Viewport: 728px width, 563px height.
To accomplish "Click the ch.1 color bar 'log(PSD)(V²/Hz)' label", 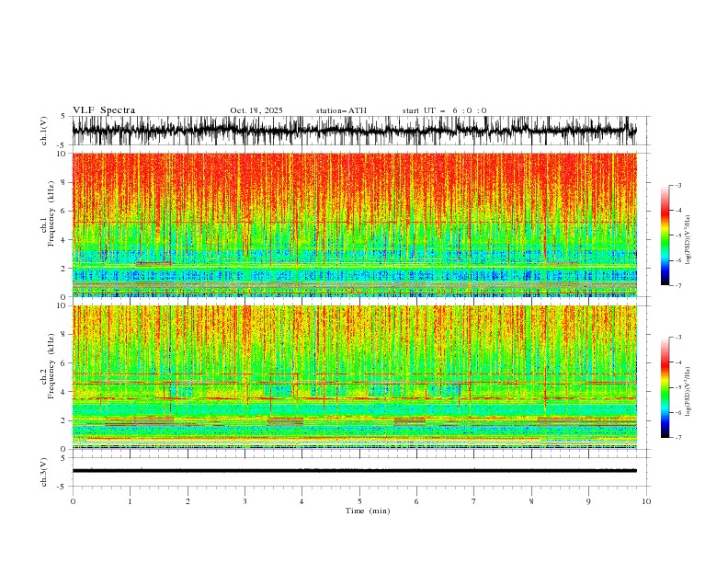I will coord(688,240).
